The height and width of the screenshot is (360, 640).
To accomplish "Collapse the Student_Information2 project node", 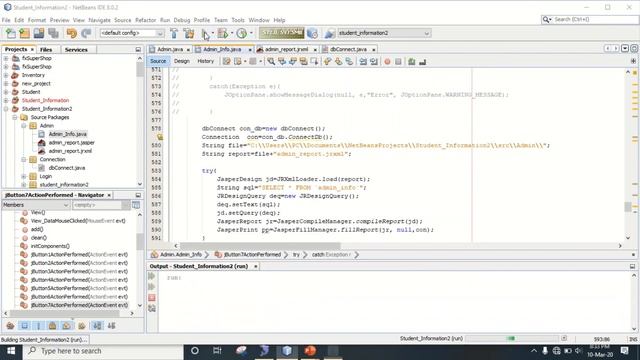I will coord(6,109).
